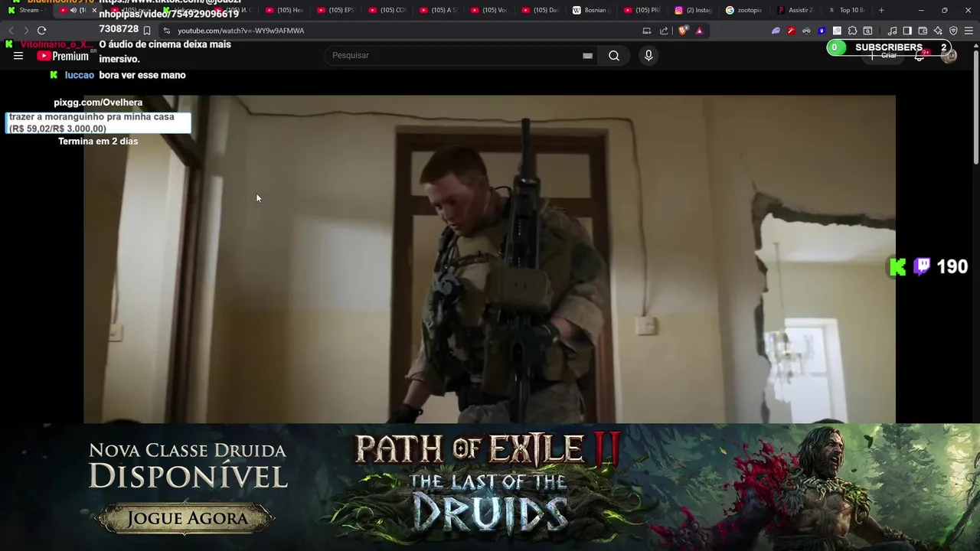Open the Brave Rewards triangle icon

click(699, 31)
